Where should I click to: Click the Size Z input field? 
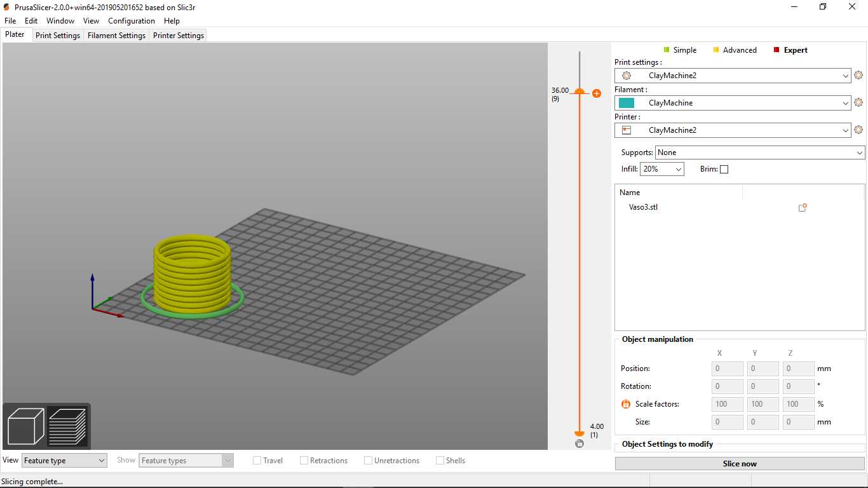pyautogui.click(x=799, y=422)
